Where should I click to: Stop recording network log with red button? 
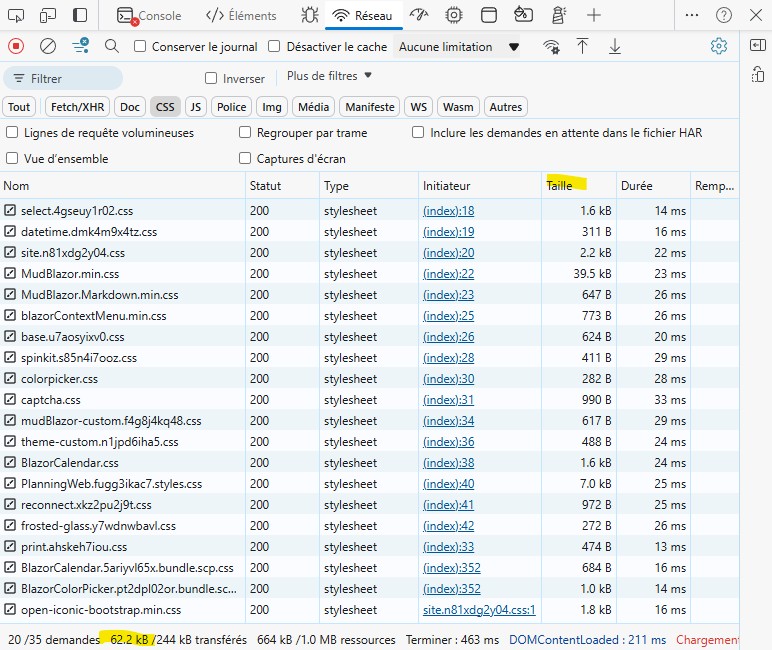coord(16,46)
